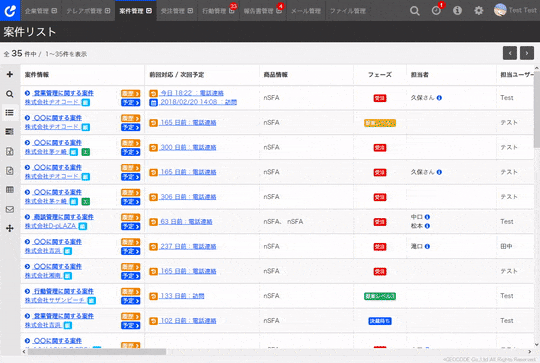Select the list view icon in sidebar
This screenshot has width=540, height=363.
click(10, 113)
